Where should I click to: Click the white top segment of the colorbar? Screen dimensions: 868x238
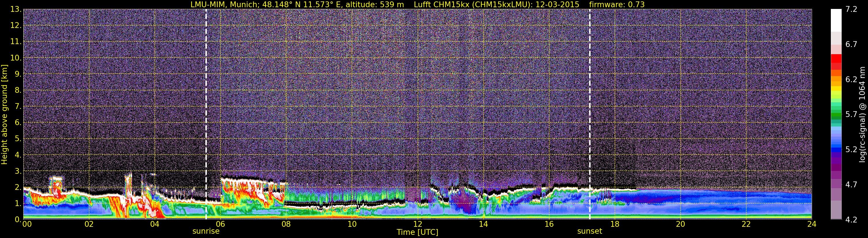tap(836, 20)
